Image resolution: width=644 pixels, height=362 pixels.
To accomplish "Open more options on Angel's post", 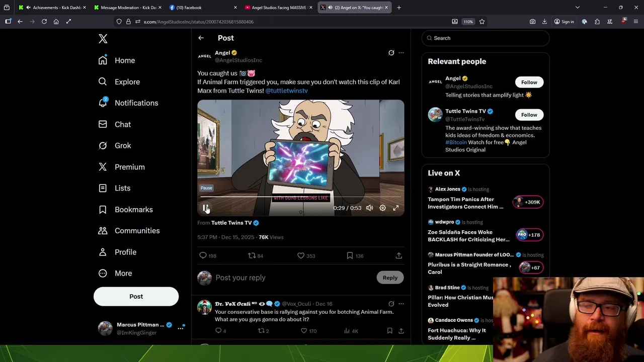I will pos(401,53).
